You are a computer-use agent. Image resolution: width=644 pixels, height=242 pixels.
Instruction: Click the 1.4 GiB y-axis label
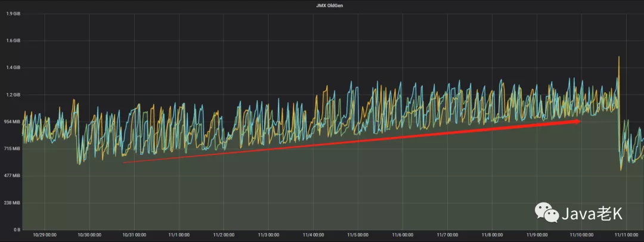pos(13,67)
